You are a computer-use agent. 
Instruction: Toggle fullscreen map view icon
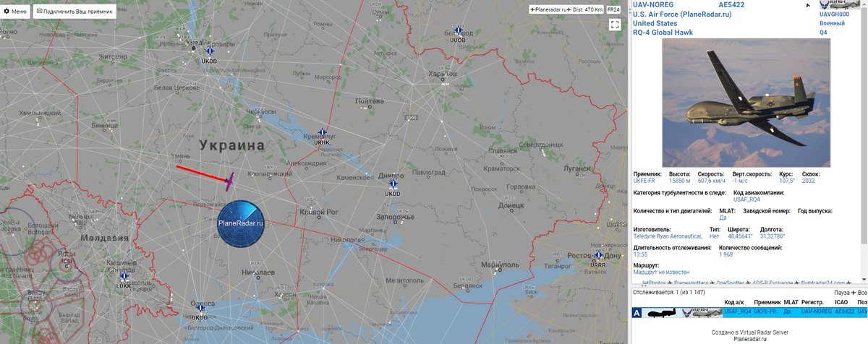(x=615, y=25)
